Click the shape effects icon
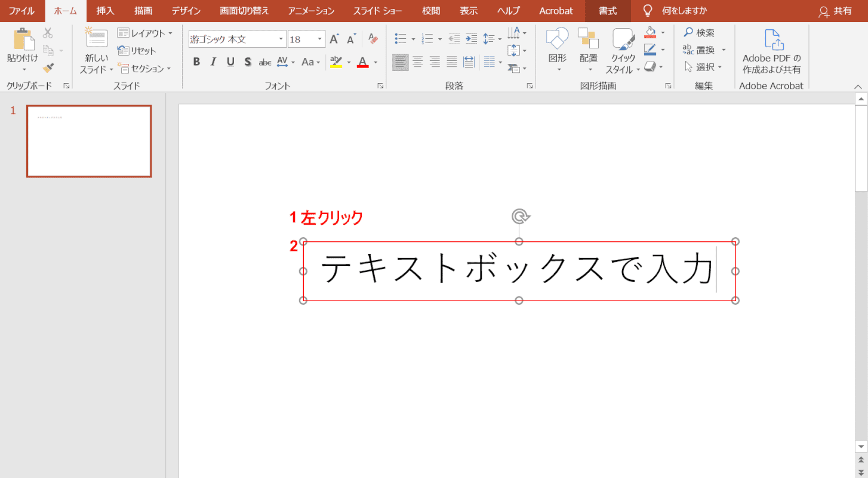Screen dimensions: 868x478 (x=651, y=66)
